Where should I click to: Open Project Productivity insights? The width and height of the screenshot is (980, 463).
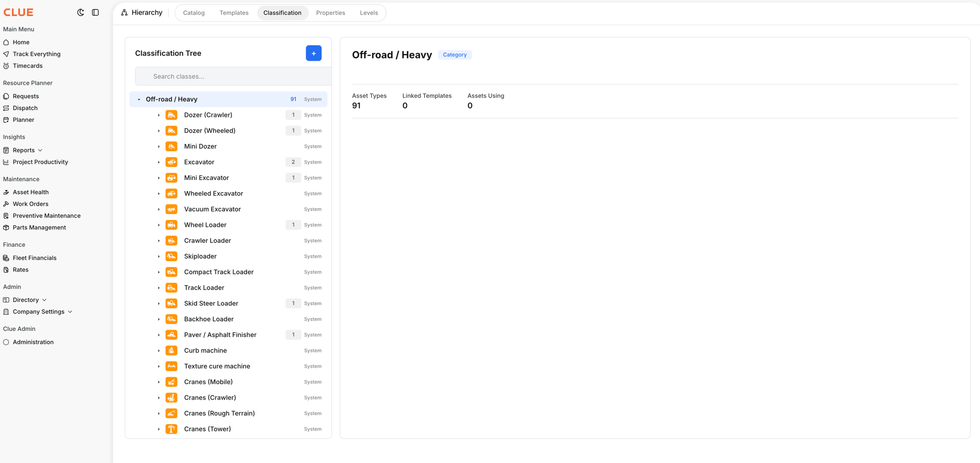click(40, 162)
